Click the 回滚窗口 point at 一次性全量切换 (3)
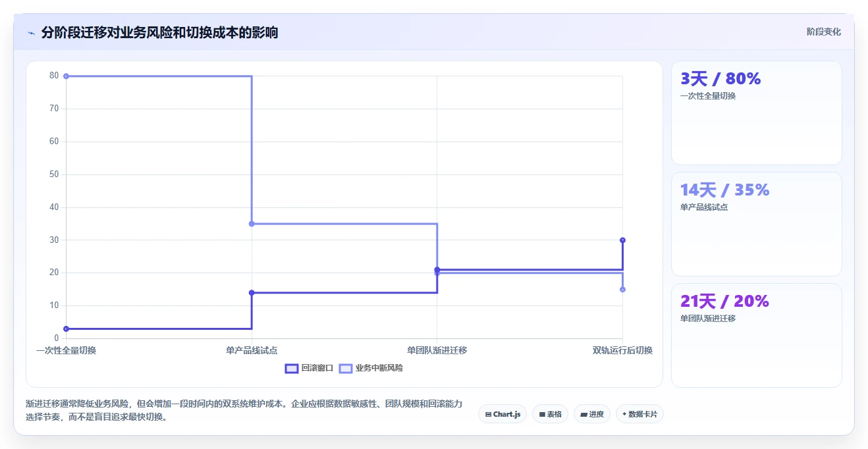Image resolution: width=868 pixels, height=449 pixels. tap(66, 329)
